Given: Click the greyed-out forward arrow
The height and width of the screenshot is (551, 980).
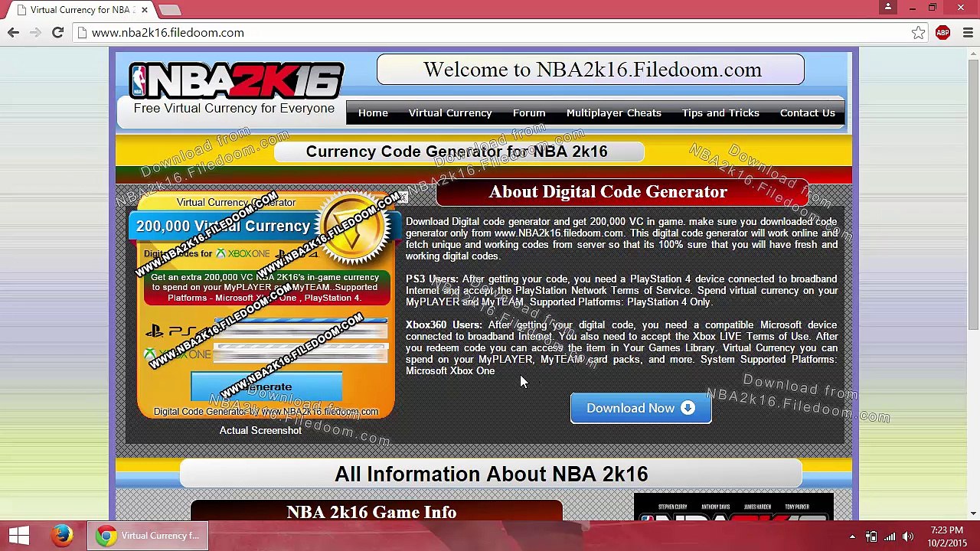Looking at the screenshot, I should pos(35,32).
